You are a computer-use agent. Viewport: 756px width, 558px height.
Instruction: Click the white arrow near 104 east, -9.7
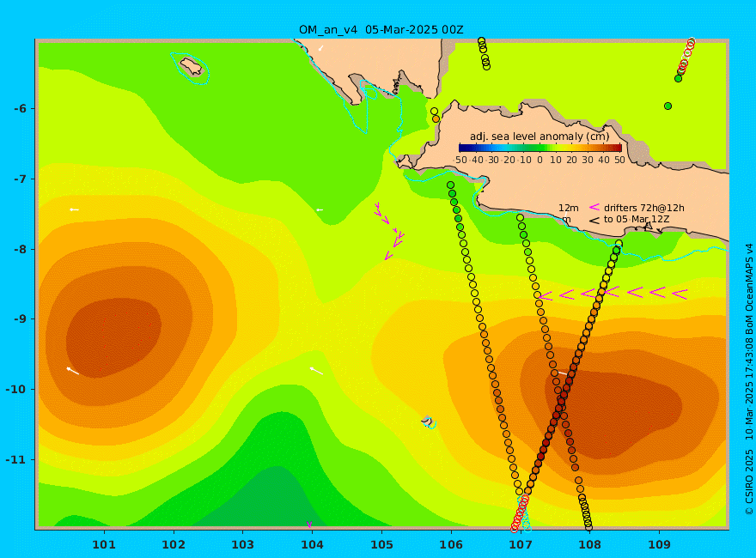316,370
